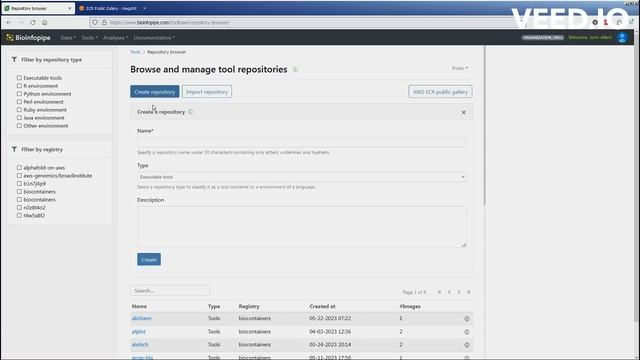
Task: Click the Bioinfopipe logo in the navbar
Action: pyautogui.click(x=28, y=38)
